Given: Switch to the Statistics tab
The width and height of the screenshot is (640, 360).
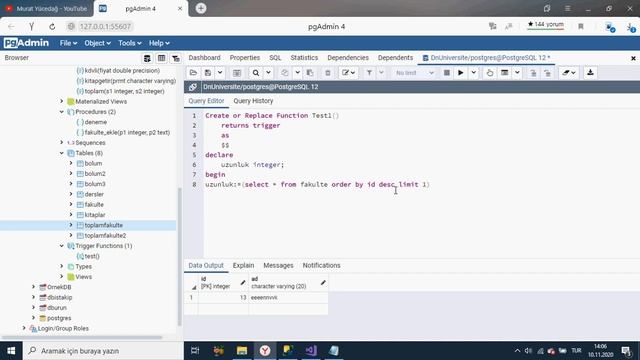Looking at the screenshot, I should click(x=304, y=58).
